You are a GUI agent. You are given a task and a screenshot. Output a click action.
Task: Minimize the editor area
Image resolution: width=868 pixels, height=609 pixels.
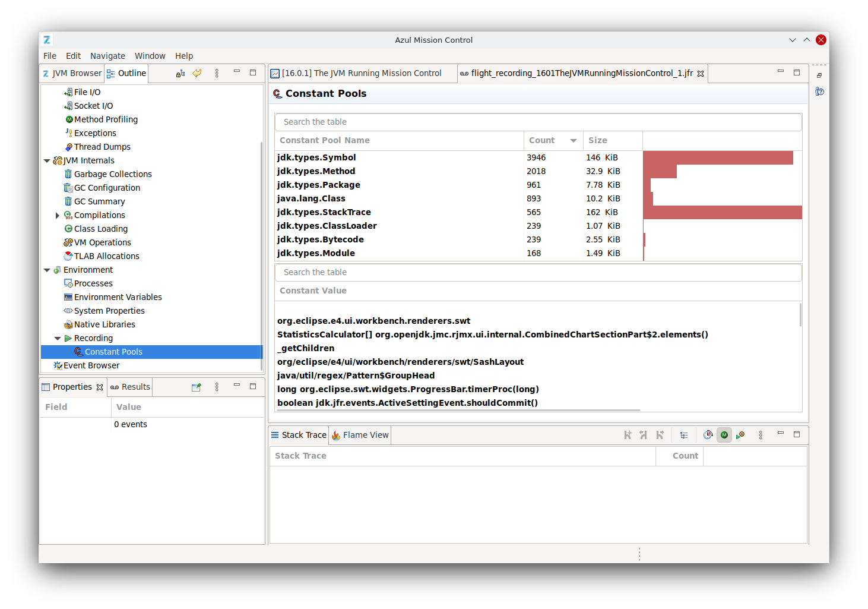[x=781, y=72]
